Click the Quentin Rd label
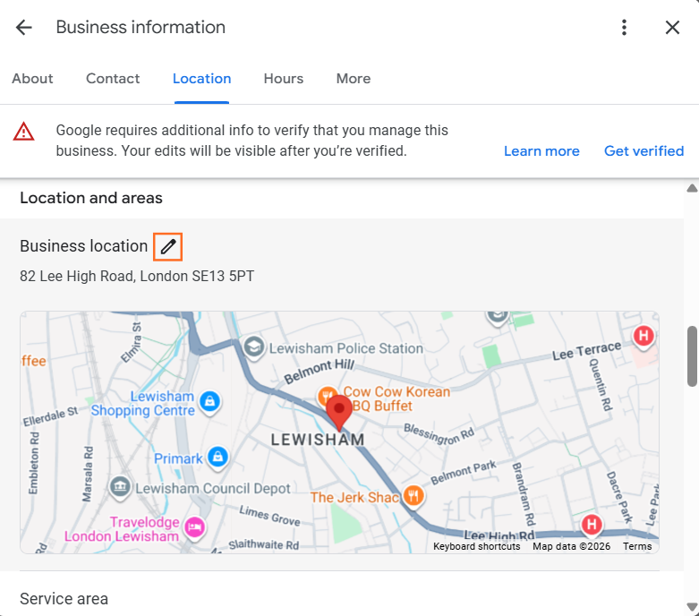The image size is (699, 616). [x=601, y=384]
